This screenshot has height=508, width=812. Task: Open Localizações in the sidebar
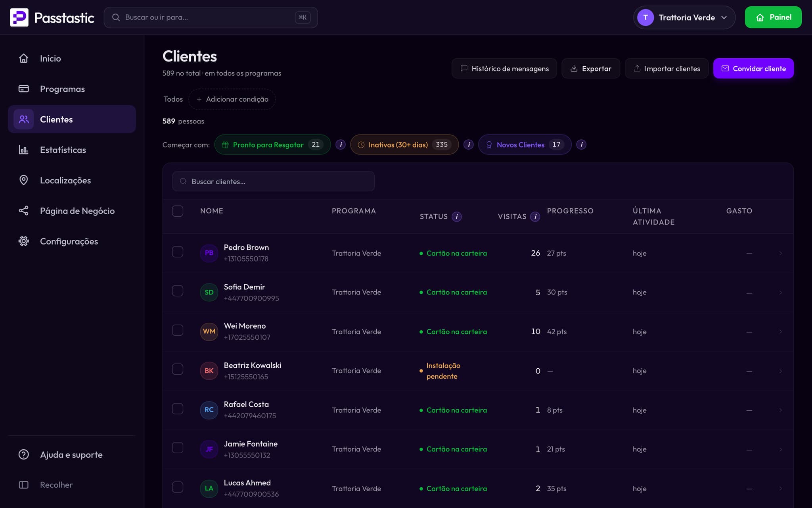pos(72,180)
